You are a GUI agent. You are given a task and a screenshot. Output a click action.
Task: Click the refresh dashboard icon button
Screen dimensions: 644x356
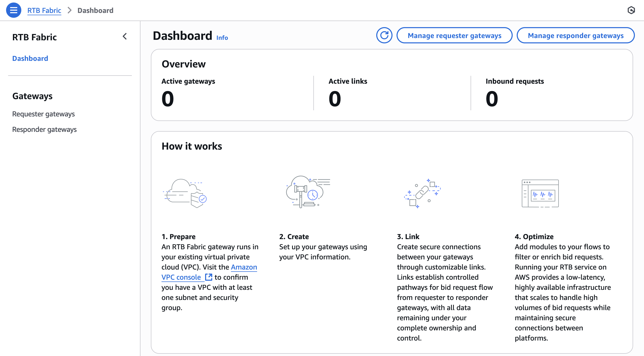[384, 35]
